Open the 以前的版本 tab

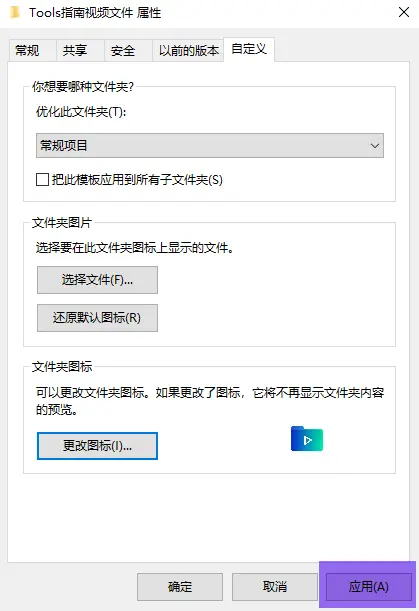click(188, 50)
